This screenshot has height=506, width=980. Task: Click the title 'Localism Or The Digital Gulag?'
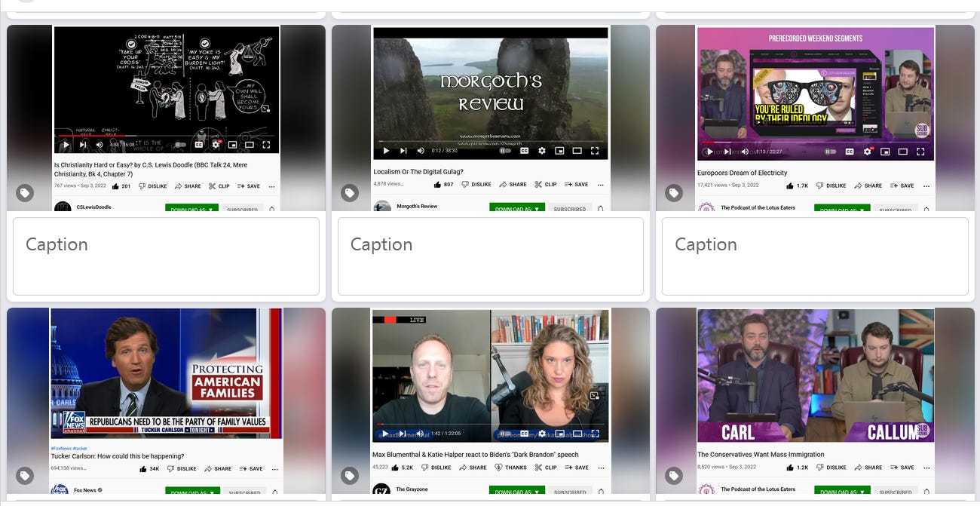click(418, 172)
